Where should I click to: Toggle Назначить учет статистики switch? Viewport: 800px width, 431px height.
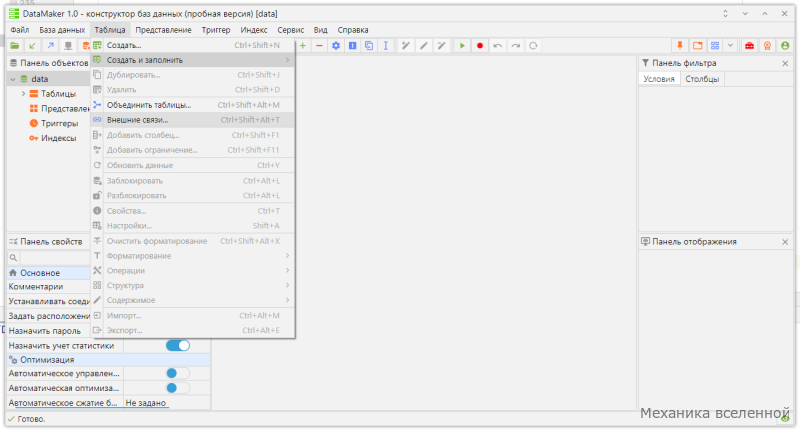pos(178,346)
